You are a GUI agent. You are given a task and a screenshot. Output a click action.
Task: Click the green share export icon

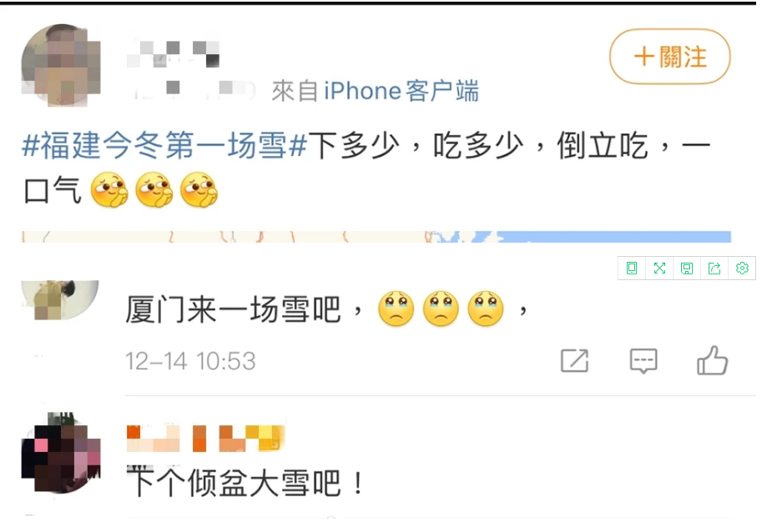pos(714,269)
